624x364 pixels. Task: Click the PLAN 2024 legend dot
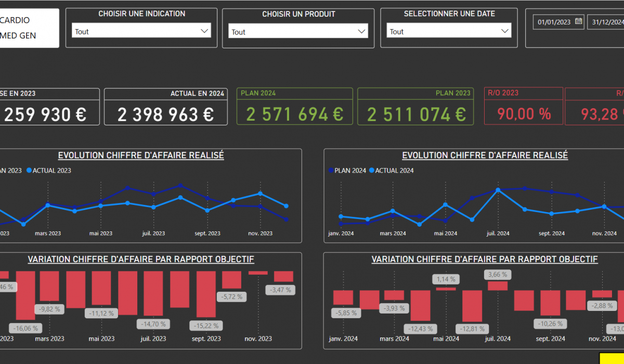point(331,171)
